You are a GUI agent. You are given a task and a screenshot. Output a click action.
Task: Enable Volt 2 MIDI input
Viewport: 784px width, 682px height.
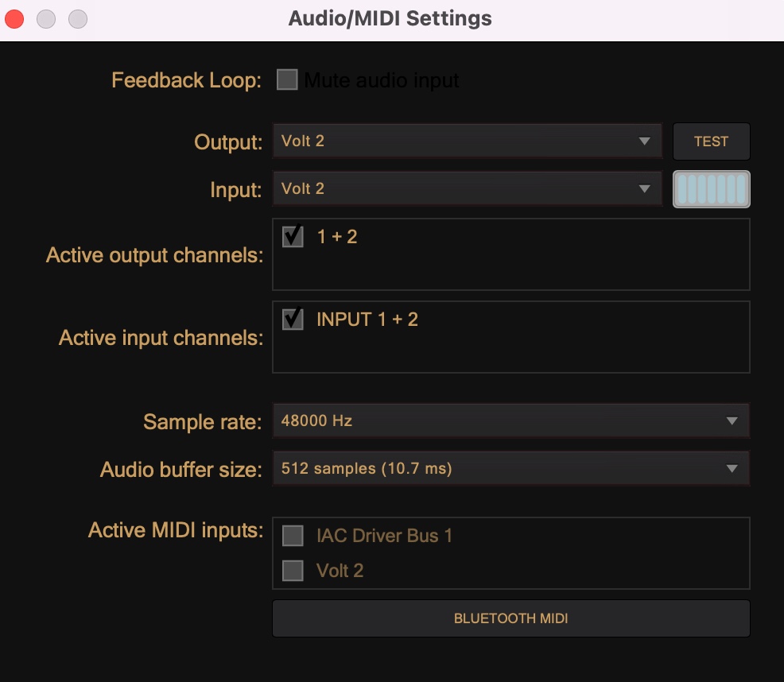(293, 571)
